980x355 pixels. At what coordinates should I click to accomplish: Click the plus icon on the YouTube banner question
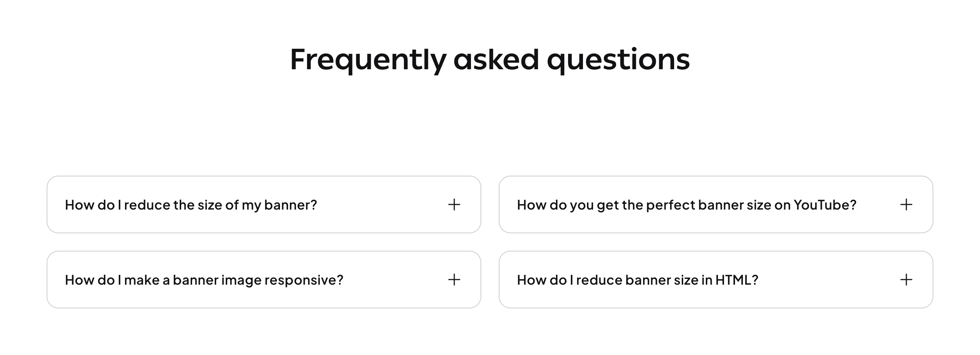click(906, 205)
